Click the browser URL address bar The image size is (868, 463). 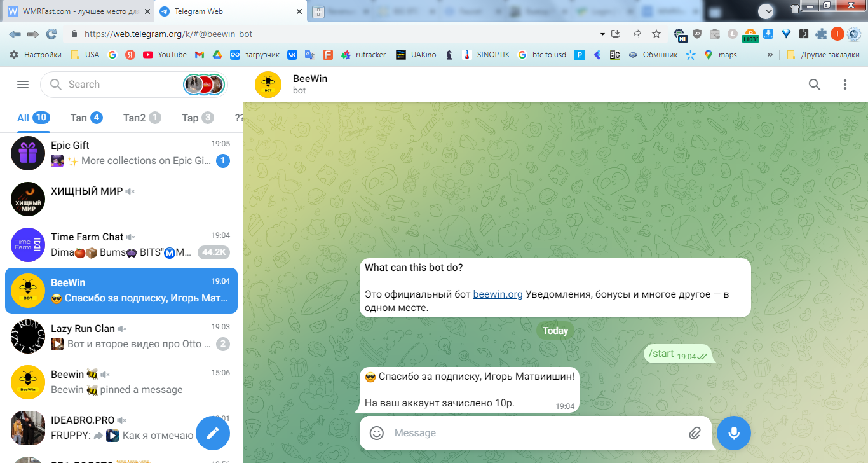(x=337, y=34)
